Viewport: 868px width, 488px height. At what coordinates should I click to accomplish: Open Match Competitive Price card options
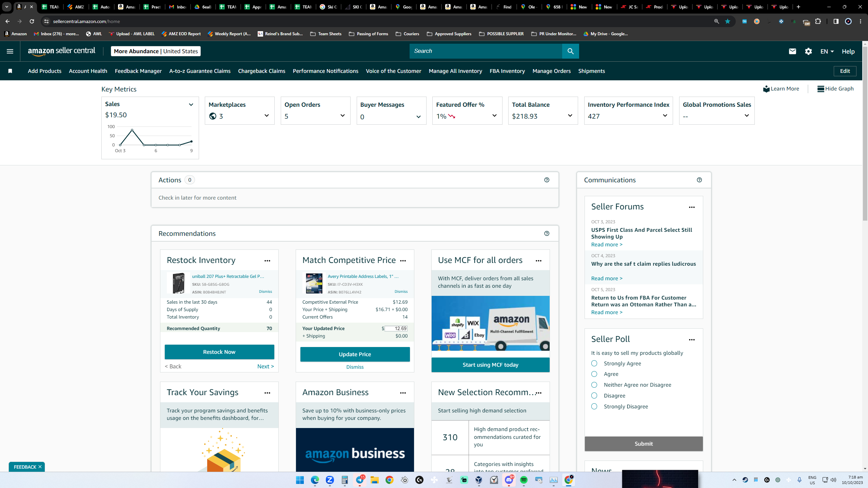(x=403, y=261)
